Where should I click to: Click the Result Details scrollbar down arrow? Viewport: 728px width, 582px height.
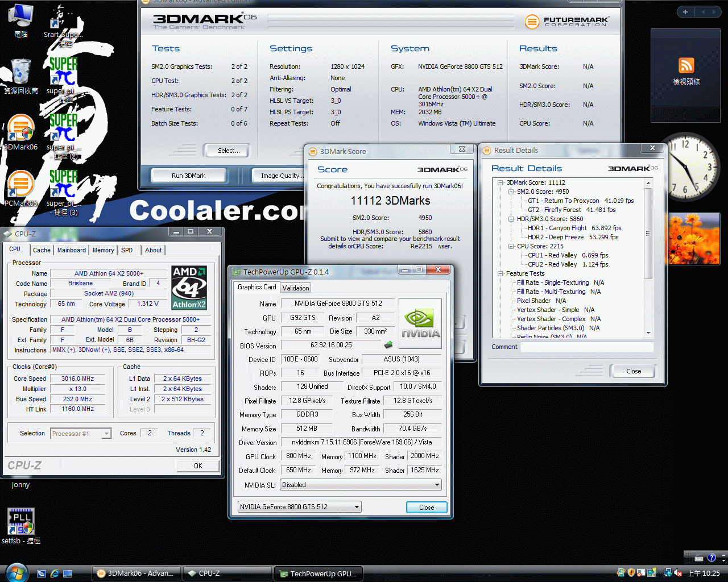[x=648, y=332]
